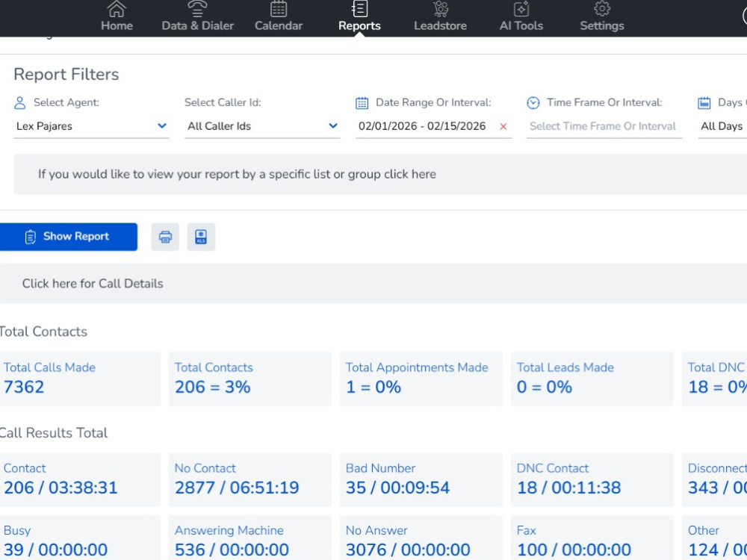Open the Leadstore menu label

[x=440, y=25]
